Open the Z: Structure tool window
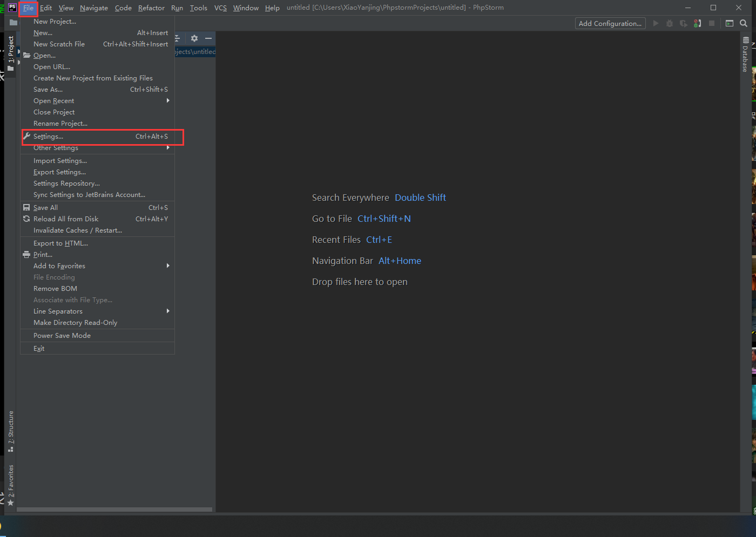The image size is (756, 537). 11,431
